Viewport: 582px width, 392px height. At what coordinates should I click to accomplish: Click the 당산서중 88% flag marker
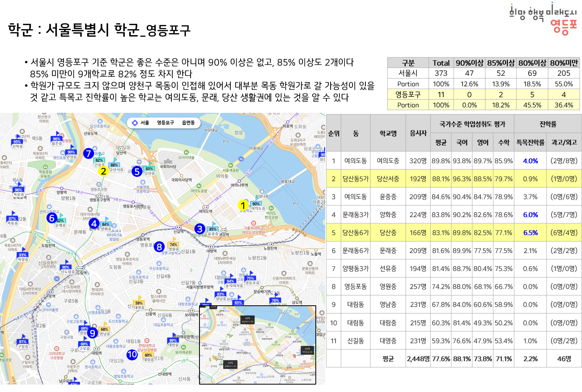114,165
